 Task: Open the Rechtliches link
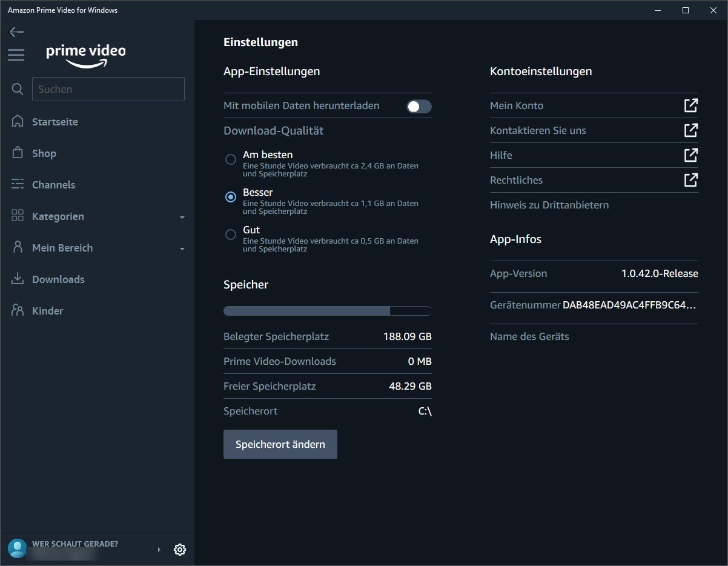[x=516, y=180]
